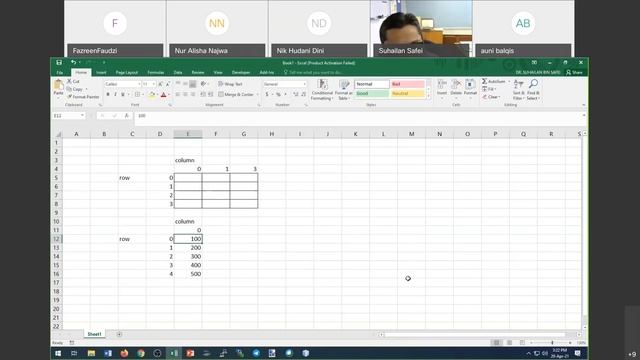Select the Sheet1 sheet tab
This screenshot has height=360, width=640.
point(94,334)
